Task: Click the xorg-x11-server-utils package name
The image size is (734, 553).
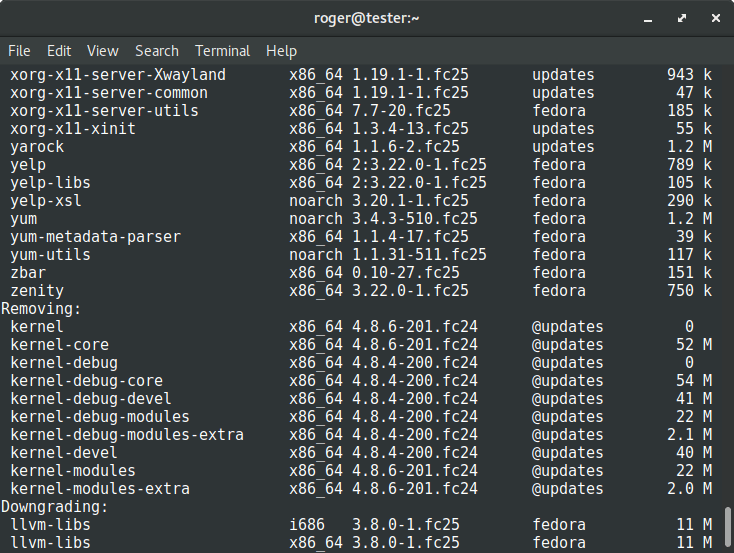Action: [104, 111]
